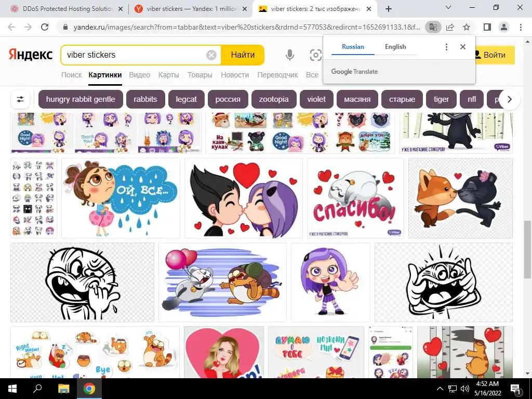Open the purple-haired waving girl sticker
532x399 pixels.
click(330, 282)
